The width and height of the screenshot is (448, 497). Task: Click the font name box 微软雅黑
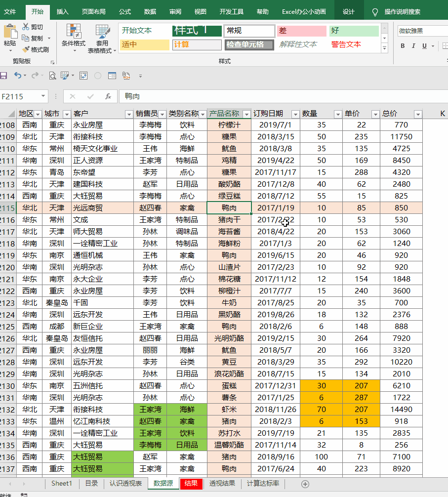(x=423, y=31)
